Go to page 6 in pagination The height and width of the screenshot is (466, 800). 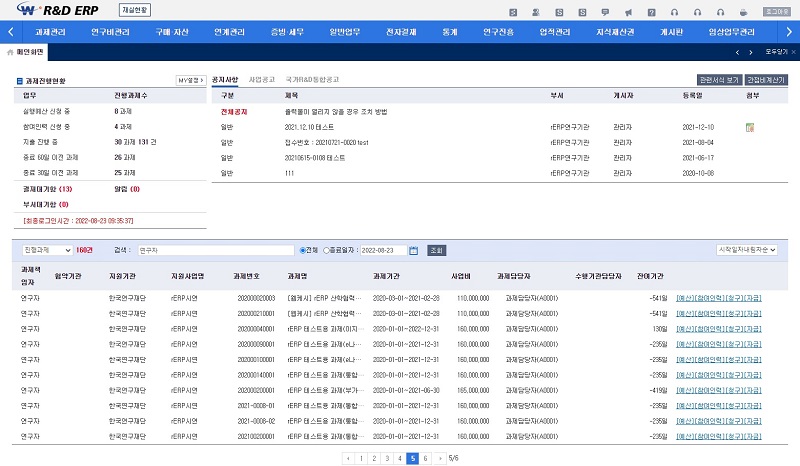tap(426, 458)
